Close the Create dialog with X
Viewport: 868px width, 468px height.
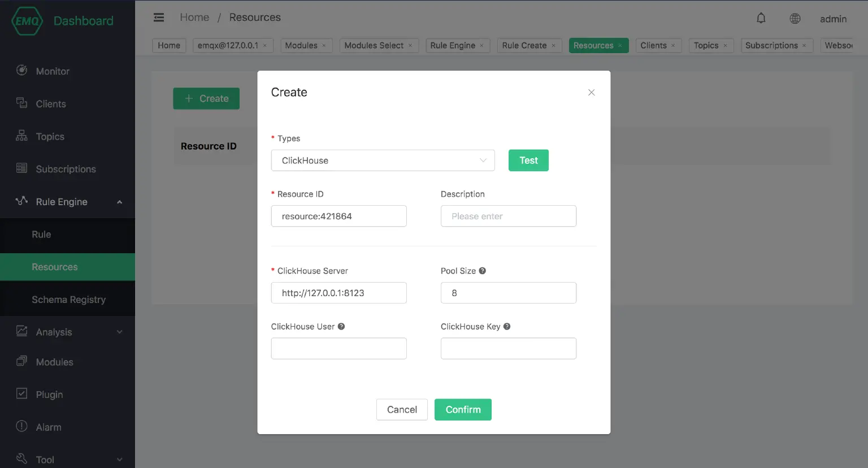click(591, 93)
